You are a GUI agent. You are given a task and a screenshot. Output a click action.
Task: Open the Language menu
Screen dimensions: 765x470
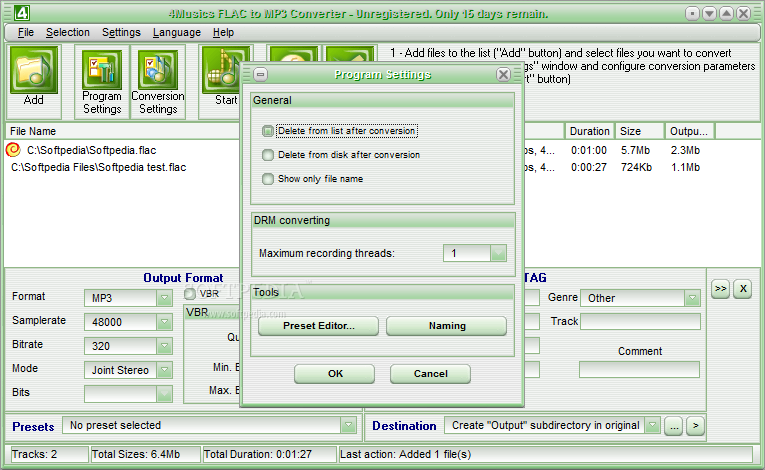(x=177, y=32)
